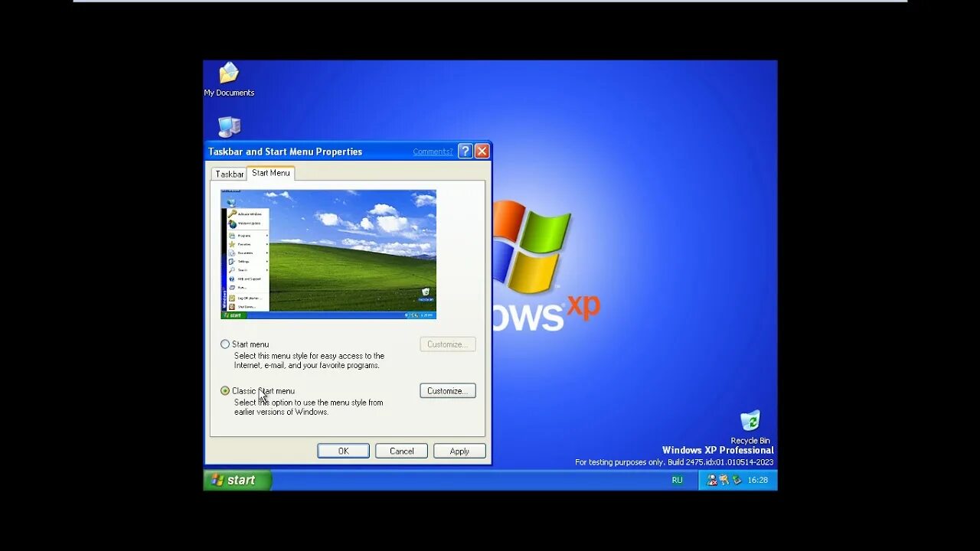Close the Taskbar and Start Menu Properties dialog

coord(482,152)
